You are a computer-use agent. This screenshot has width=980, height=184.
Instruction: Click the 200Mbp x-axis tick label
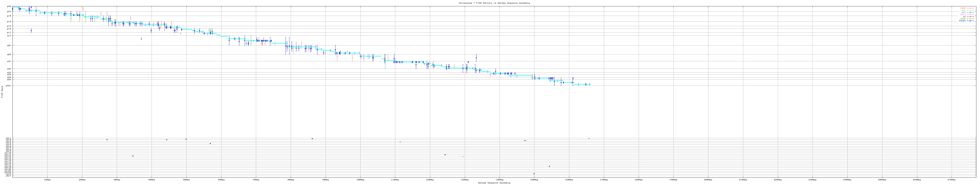pos(708,179)
